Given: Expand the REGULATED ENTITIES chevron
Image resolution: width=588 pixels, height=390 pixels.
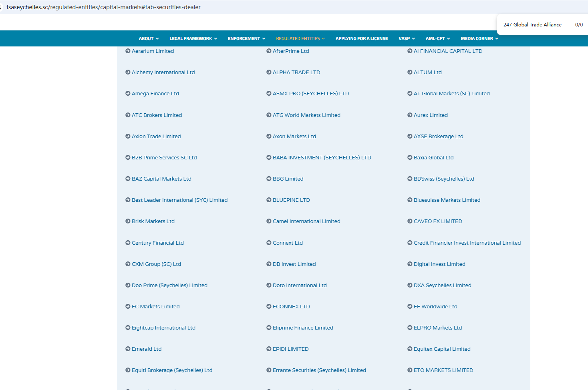Looking at the screenshot, I should click(323, 39).
